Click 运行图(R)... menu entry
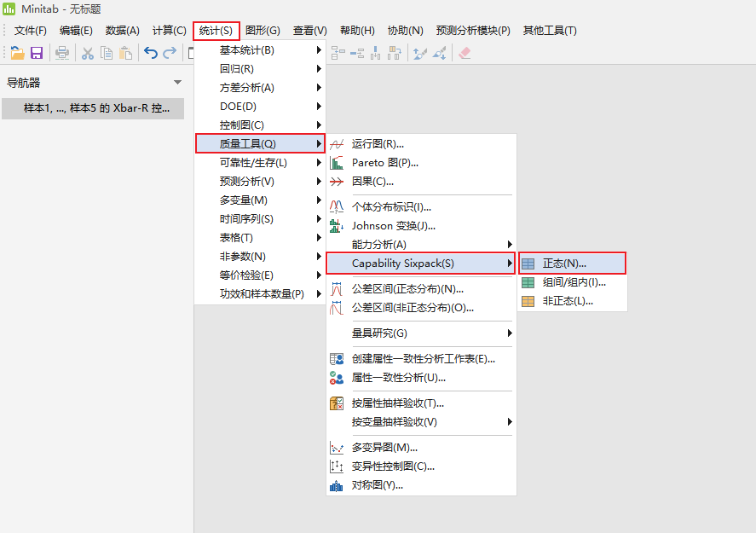Screen dimensions: 756x533 (x=378, y=144)
